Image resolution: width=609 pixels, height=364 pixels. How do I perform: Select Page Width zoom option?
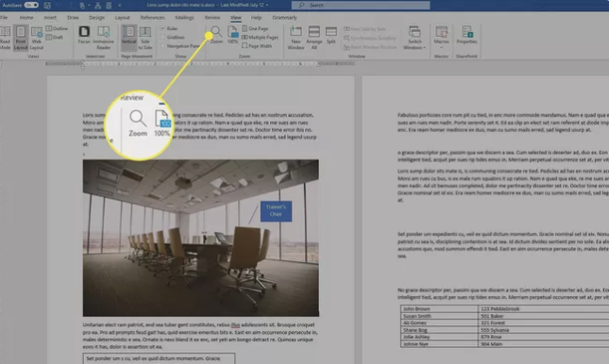[x=257, y=46]
